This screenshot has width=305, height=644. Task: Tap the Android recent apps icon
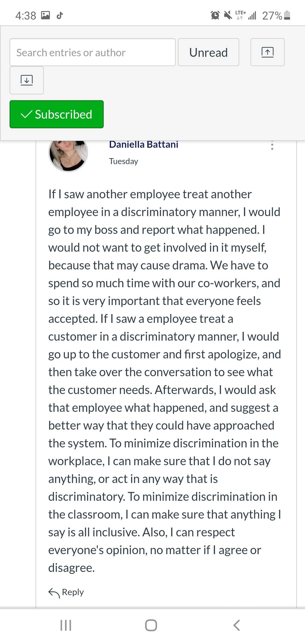coord(66,625)
